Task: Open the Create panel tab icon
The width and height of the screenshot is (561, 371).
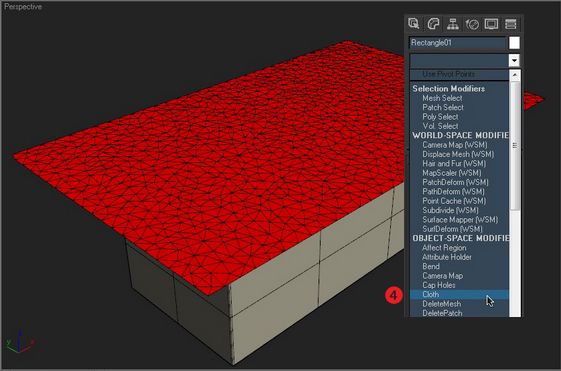Action: tap(414, 24)
